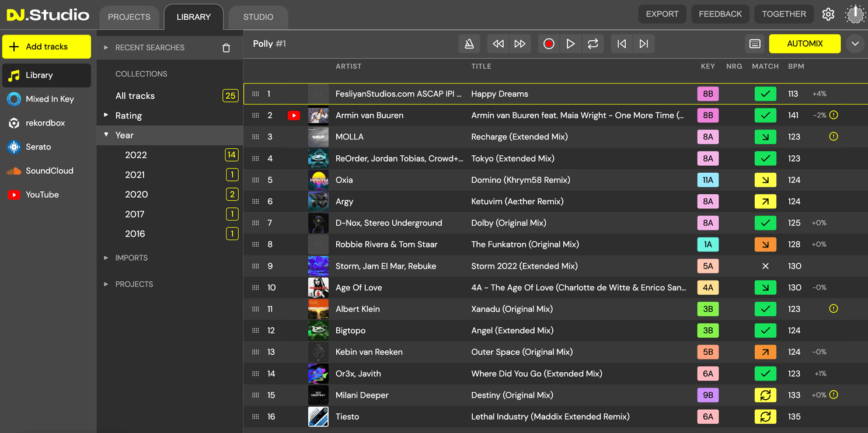Click match arrow icon for Recharge track

[x=765, y=137]
